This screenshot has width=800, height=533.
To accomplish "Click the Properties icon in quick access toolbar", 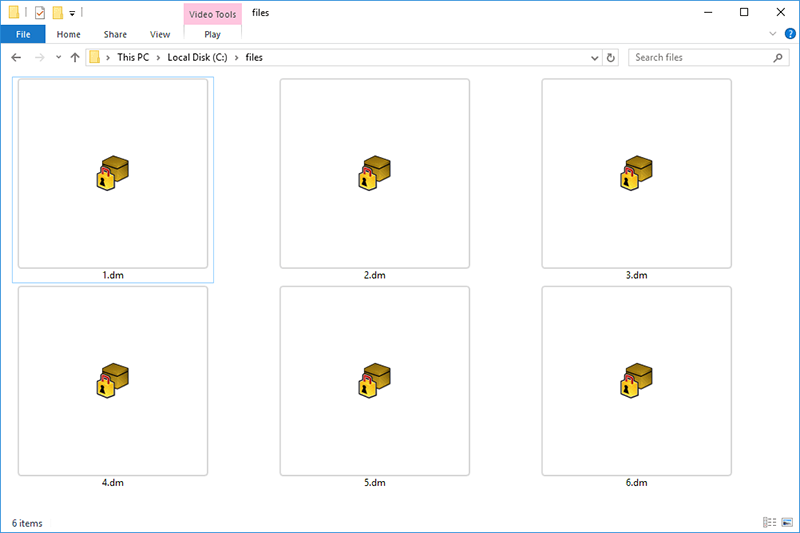I will 39,13.
